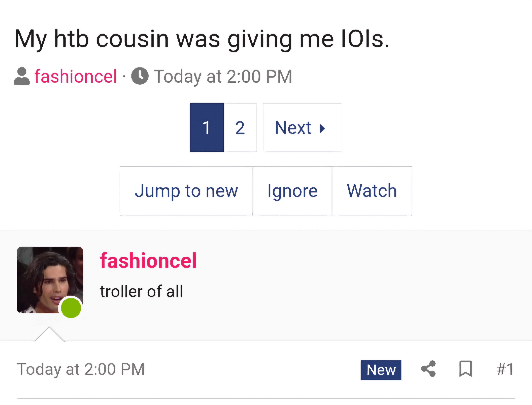Click the Next page button
Screen dimensions: 532x405
(302, 127)
